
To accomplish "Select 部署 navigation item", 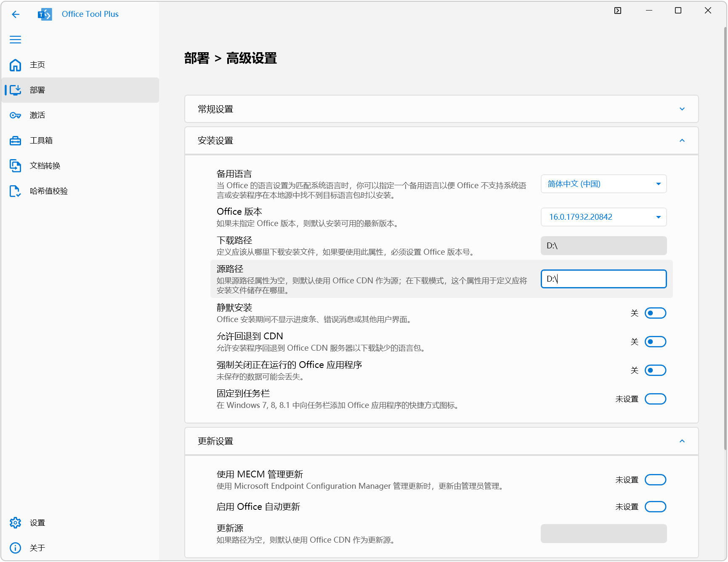I will click(x=80, y=90).
